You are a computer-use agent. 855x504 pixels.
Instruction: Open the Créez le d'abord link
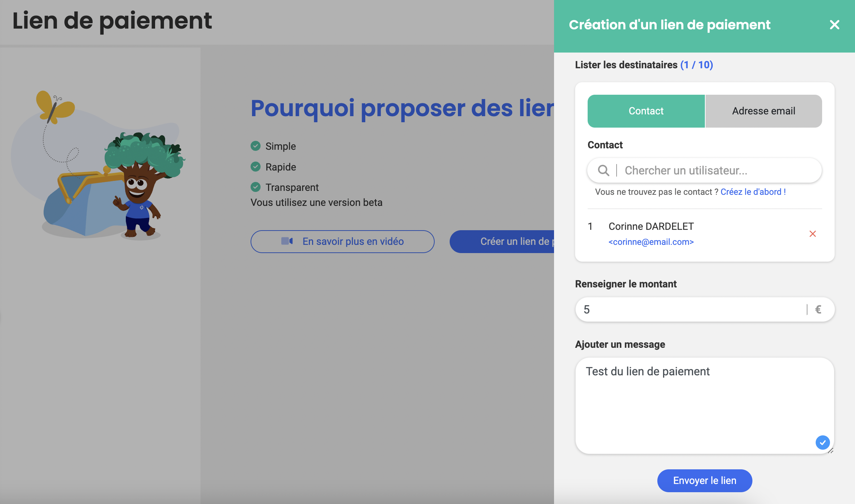753,192
